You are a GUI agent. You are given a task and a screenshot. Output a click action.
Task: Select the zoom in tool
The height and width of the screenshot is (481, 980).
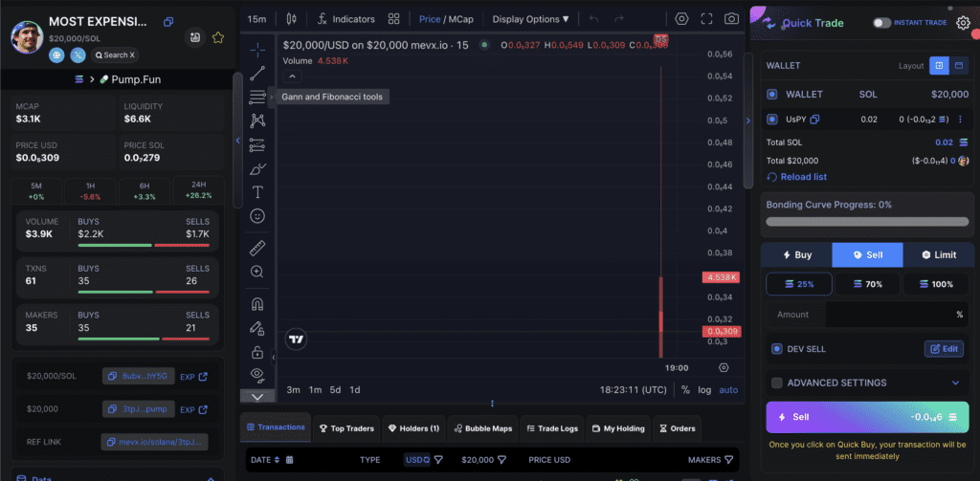(x=256, y=272)
